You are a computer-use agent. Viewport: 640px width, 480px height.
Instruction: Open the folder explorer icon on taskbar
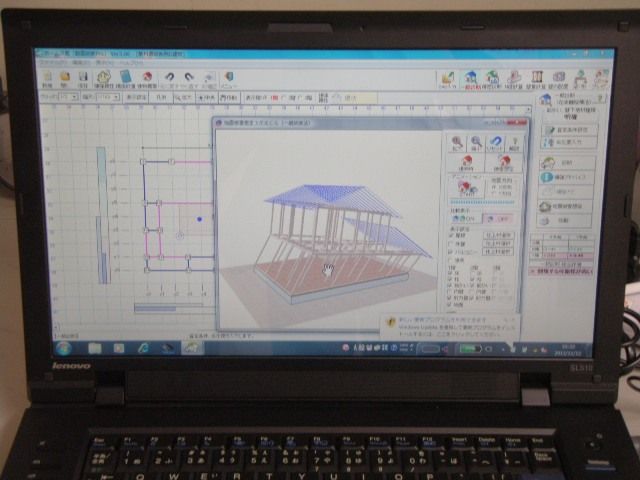point(95,348)
